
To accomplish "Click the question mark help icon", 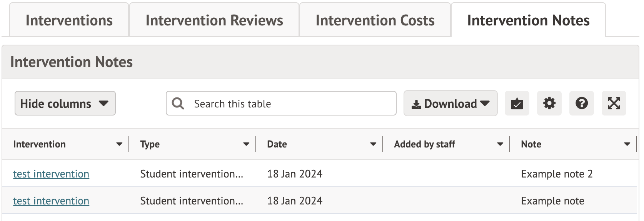I will point(581,104).
